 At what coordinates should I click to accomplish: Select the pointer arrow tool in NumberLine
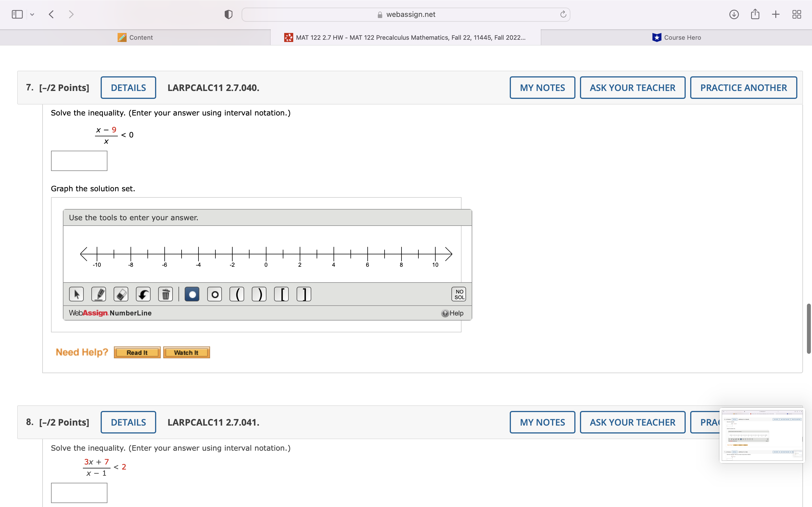[x=76, y=294]
